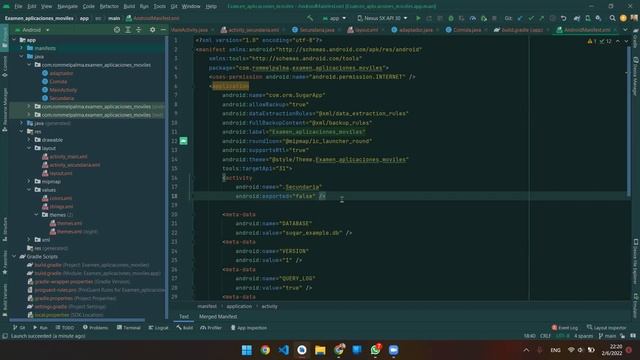640x360 pixels.
Task: Open the Nexus 5X API 30 device dropdown
Action: click(382, 18)
